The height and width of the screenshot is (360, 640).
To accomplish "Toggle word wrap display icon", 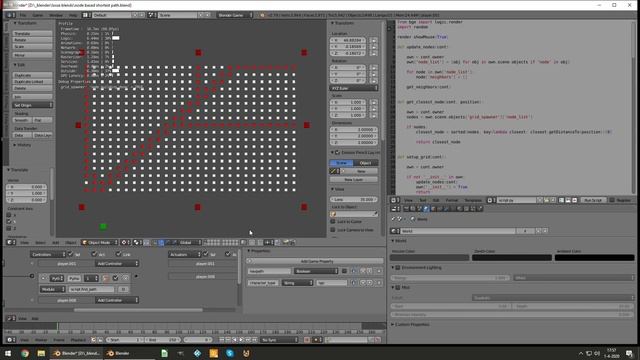I will pyautogui.click(x=568, y=200).
